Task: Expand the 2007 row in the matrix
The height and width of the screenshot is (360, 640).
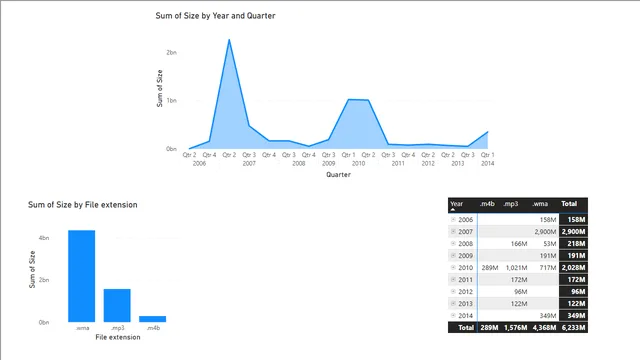Action: tap(453, 231)
